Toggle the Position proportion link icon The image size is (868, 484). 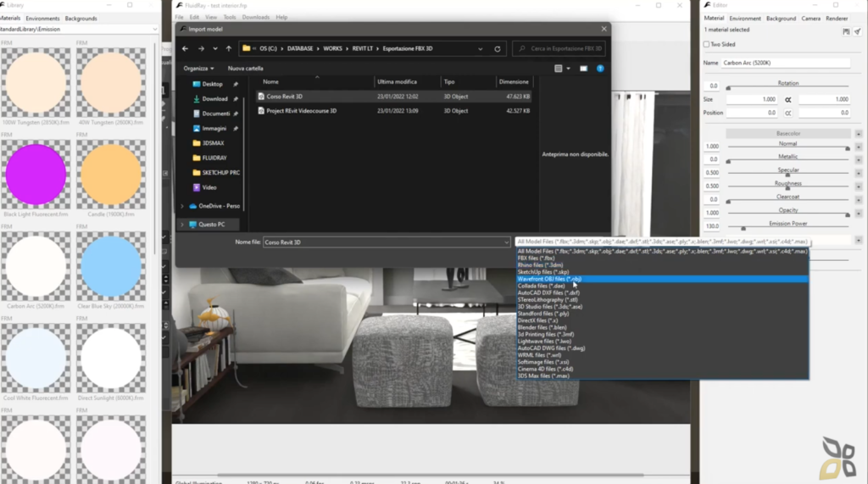[787, 113]
